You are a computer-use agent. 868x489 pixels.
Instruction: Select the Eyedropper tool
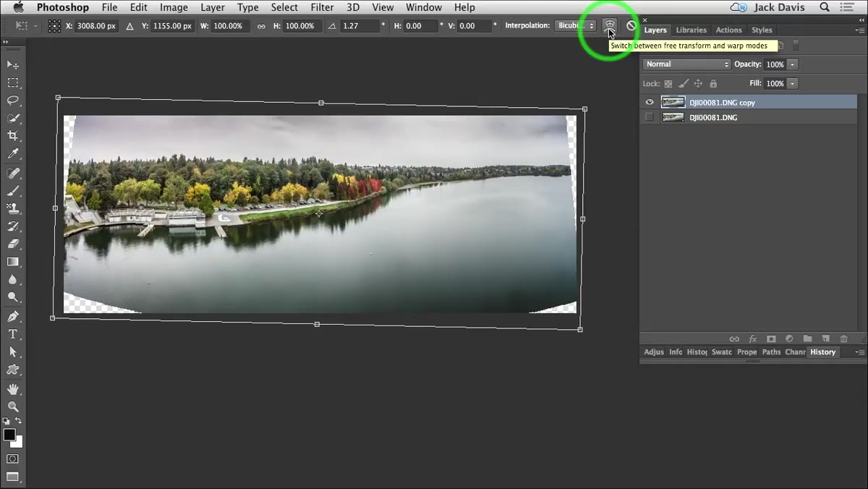pos(13,153)
